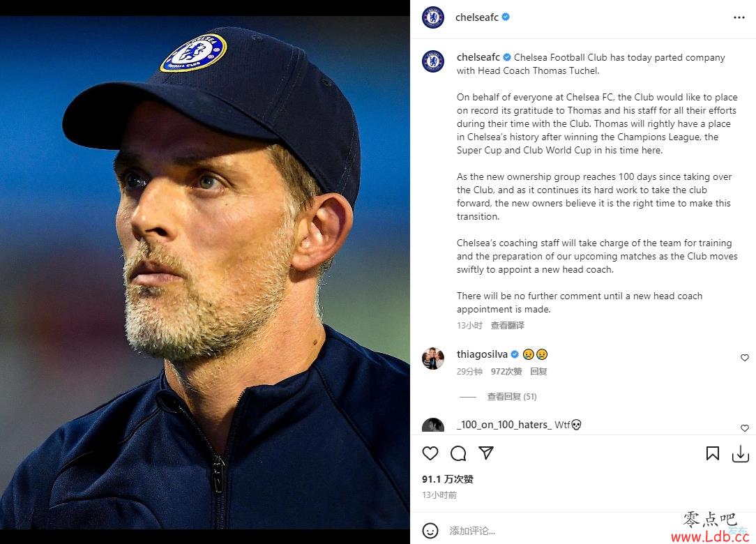Click the comment bubble icon
The image size is (756, 544).
pos(458,453)
